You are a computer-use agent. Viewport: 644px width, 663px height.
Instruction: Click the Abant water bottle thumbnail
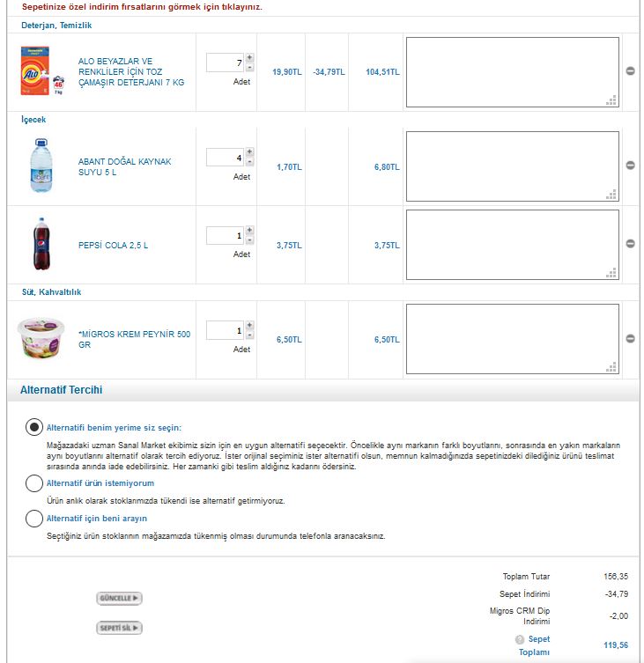point(41,166)
